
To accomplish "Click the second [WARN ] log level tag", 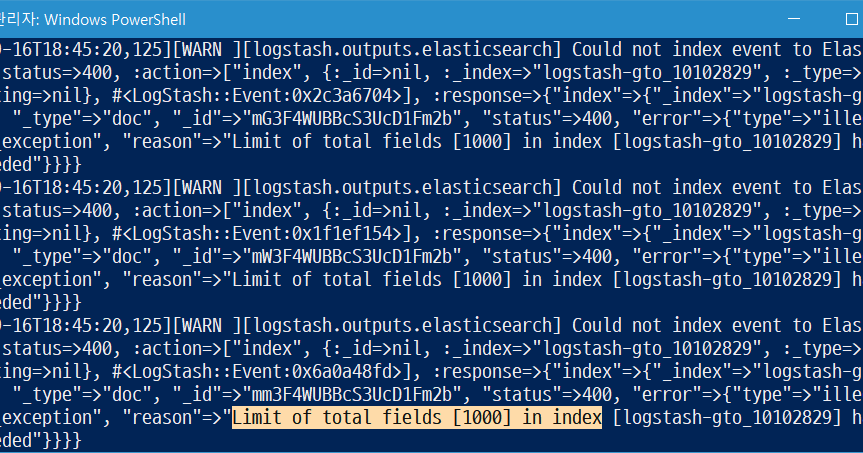I will click(x=207, y=188).
